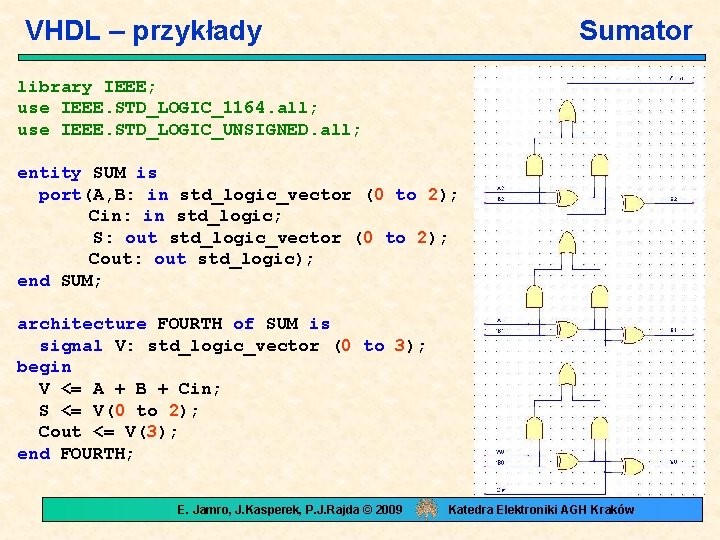Select the slide title "VHDL – przykłady"
The image size is (720, 540).
(x=143, y=31)
